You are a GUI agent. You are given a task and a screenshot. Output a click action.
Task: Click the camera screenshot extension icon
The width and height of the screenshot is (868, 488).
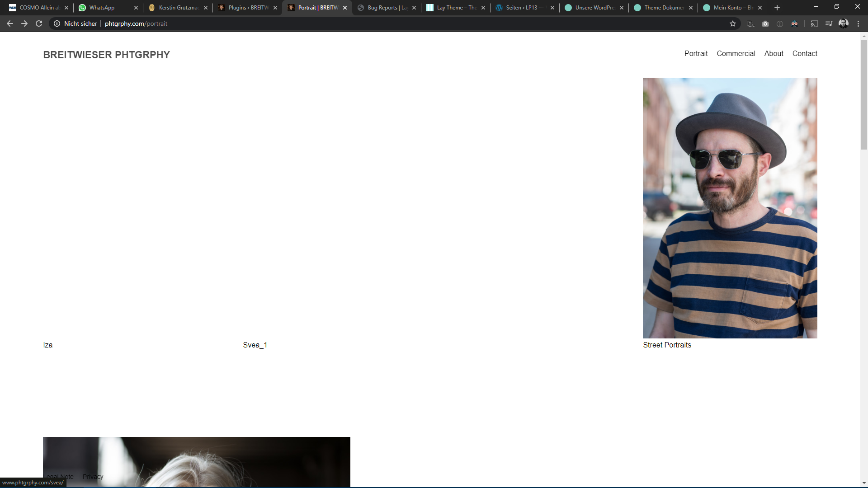765,23
